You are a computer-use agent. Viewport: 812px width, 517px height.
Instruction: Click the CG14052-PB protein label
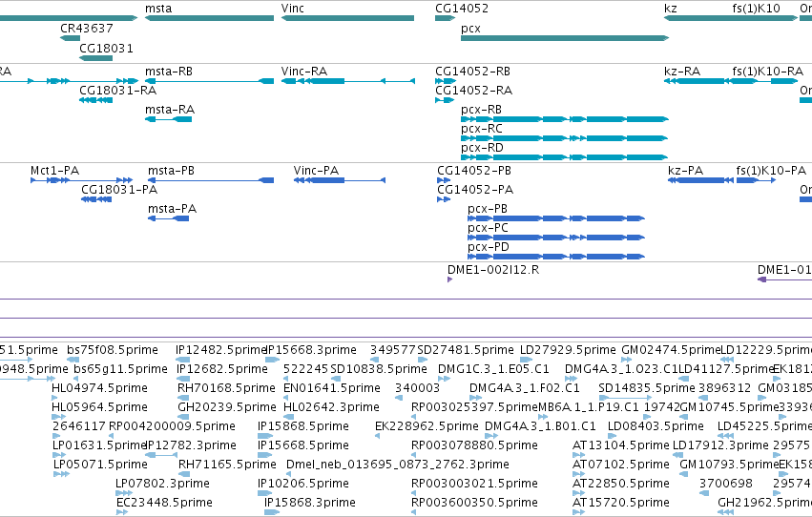[x=474, y=171]
